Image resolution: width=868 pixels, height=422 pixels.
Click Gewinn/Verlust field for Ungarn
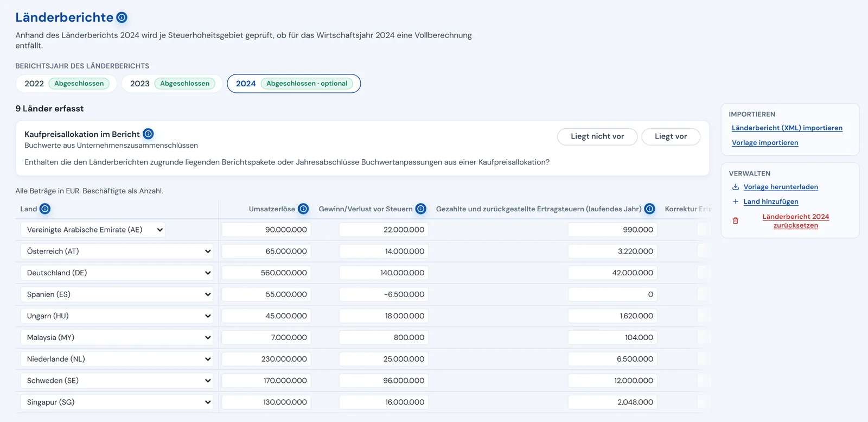pos(384,316)
